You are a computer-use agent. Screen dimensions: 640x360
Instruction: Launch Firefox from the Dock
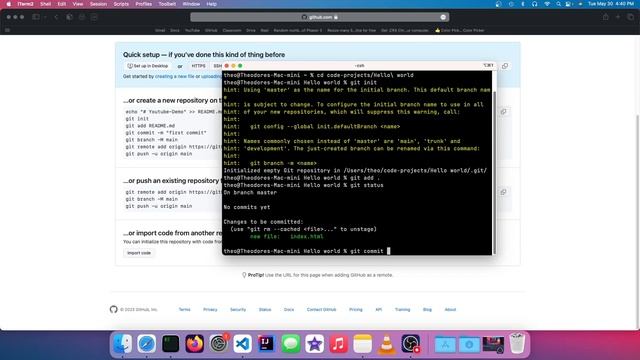(195, 344)
